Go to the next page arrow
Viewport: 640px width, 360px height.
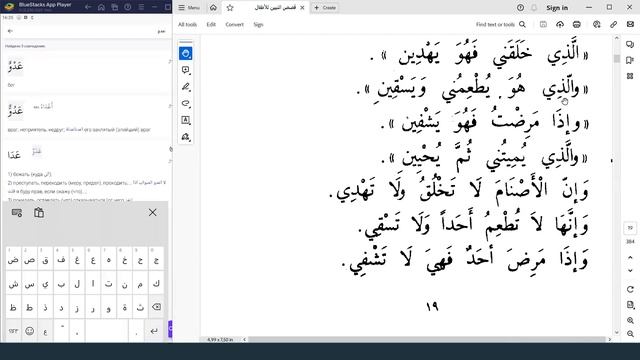pos(630,271)
